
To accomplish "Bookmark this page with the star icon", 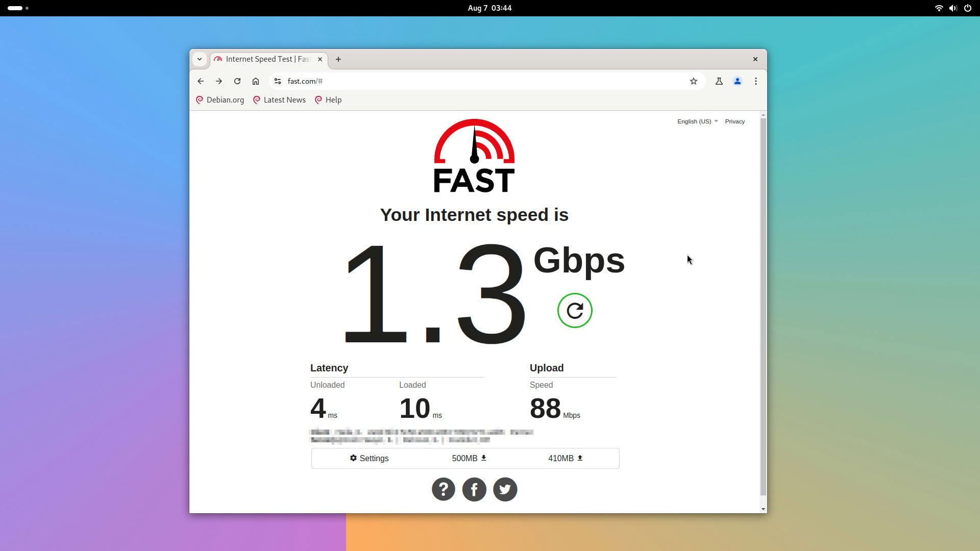I will (694, 81).
